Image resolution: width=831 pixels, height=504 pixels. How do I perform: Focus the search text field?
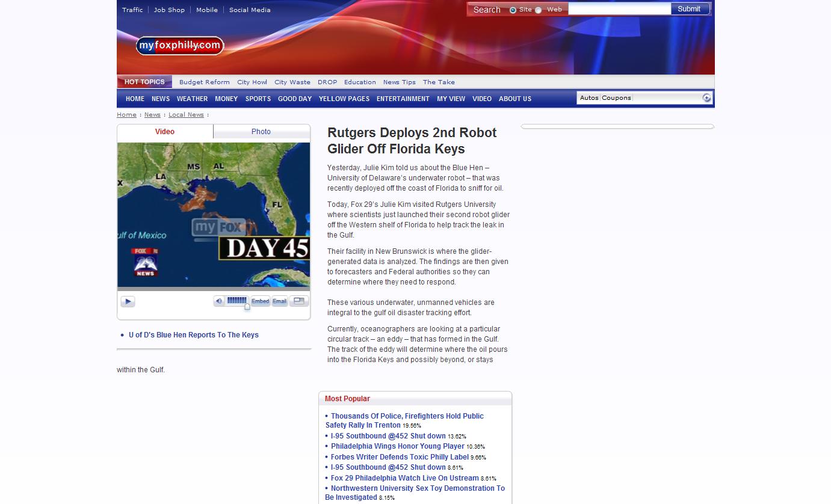click(619, 9)
